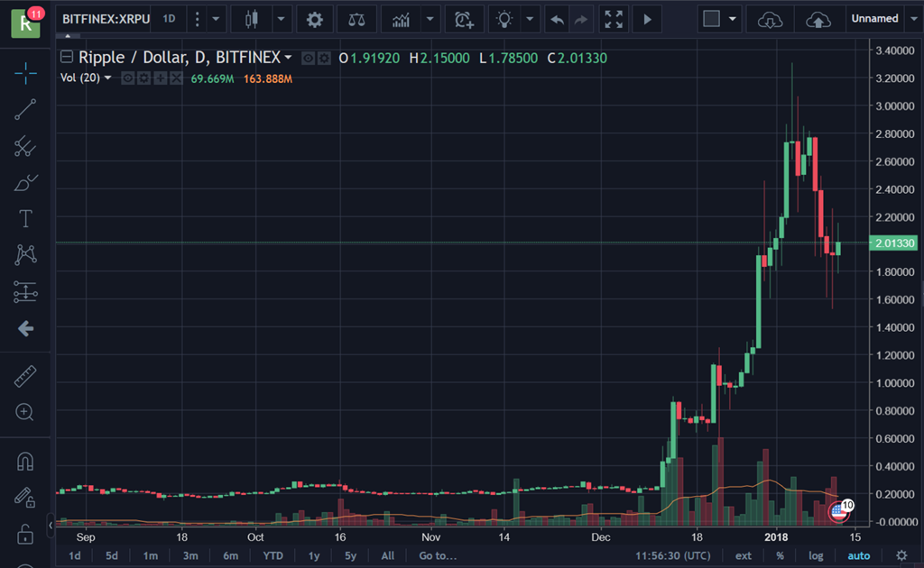Set time range to 3m

click(189, 555)
